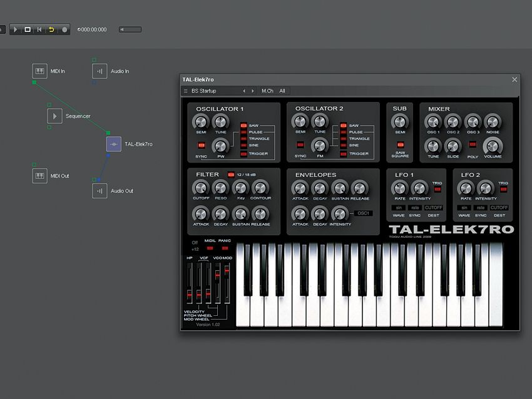Viewport: 532px width, 399px height.
Task: Open the BS Startup preset menu
Action: click(x=203, y=91)
